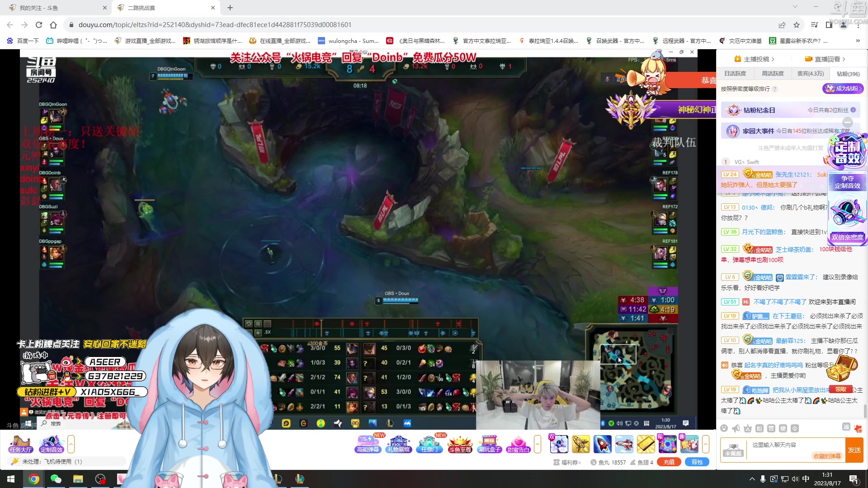
Task: Send the golden rocket gift
Action: coord(580,444)
